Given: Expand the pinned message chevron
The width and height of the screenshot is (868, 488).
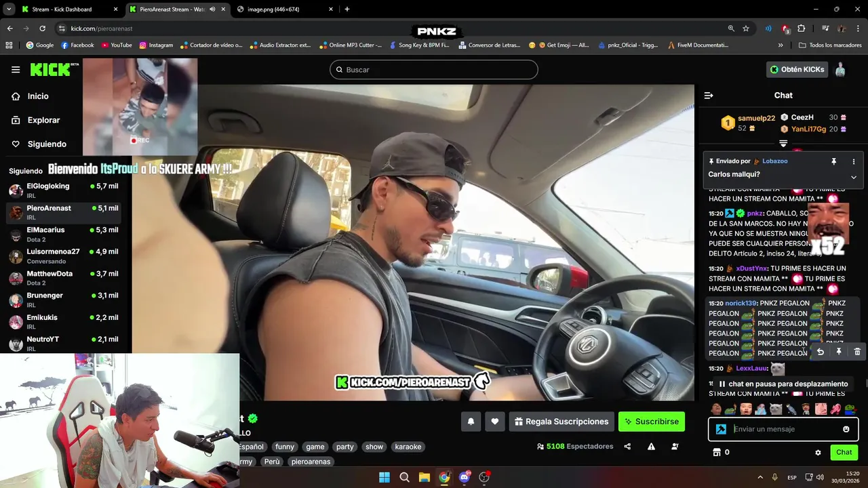Looking at the screenshot, I should [x=854, y=177].
